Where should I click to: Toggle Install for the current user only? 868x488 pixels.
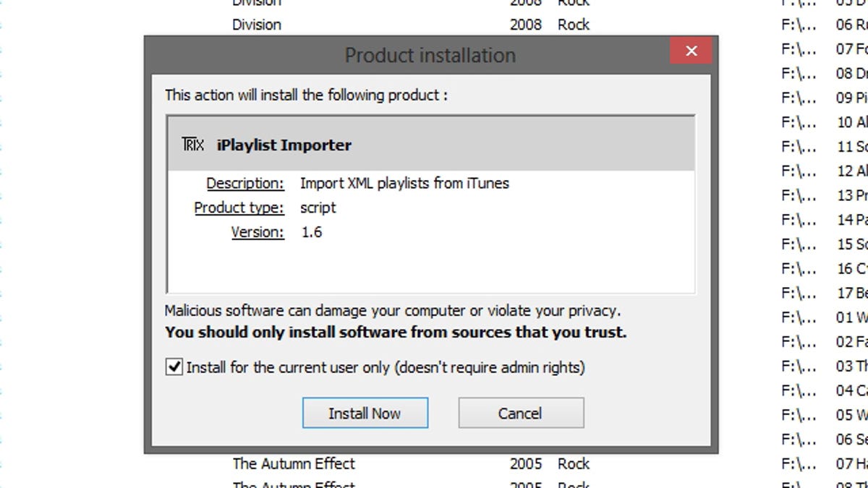[x=174, y=367]
